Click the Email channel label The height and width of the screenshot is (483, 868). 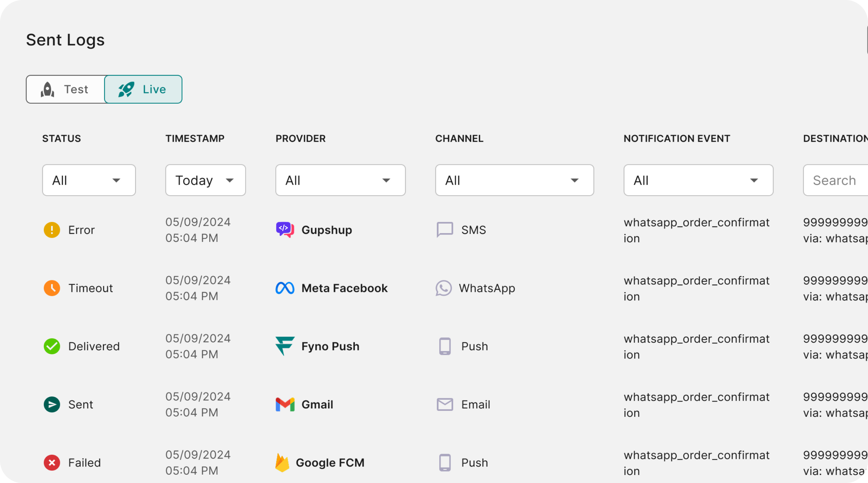(476, 404)
